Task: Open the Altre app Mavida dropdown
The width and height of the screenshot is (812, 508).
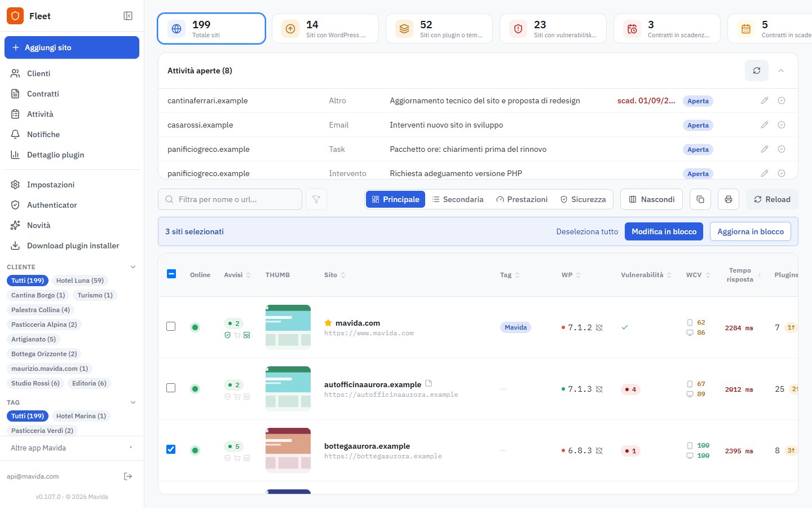Action: pyautogui.click(x=72, y=448)
